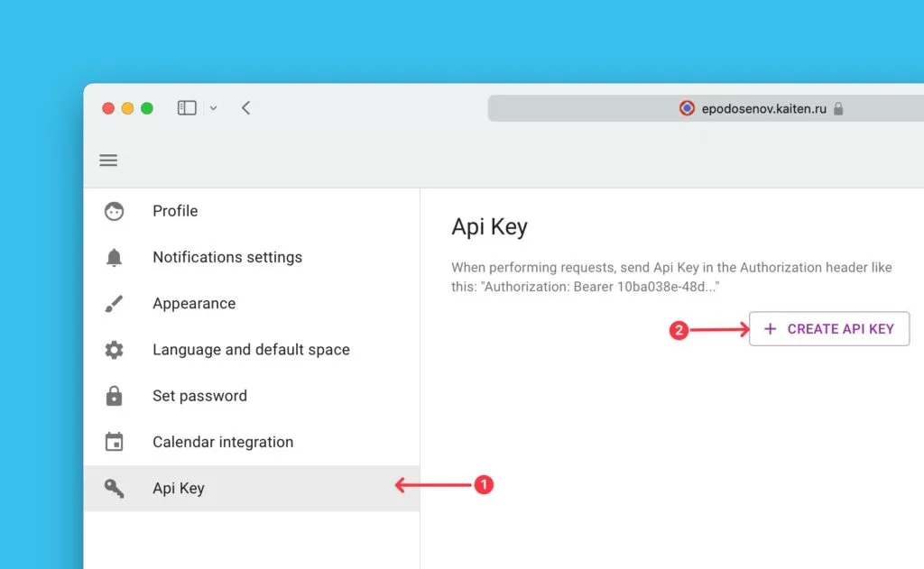Toggle the Safari sidebar panel icon
The image size is (924, 569).
click(x=187, y=108)
